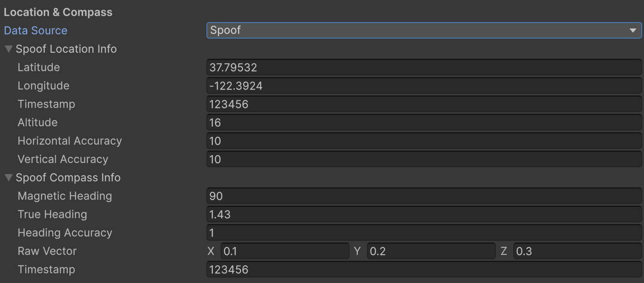Viewport: 644px width, 283px height.
Task: Select the Longitude input field
Action: (422, 85)
